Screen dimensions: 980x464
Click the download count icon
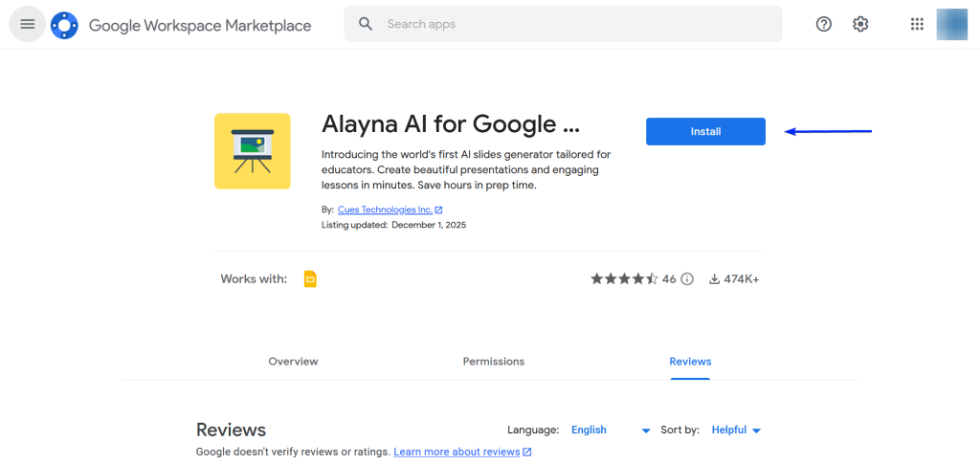[714, 279]
